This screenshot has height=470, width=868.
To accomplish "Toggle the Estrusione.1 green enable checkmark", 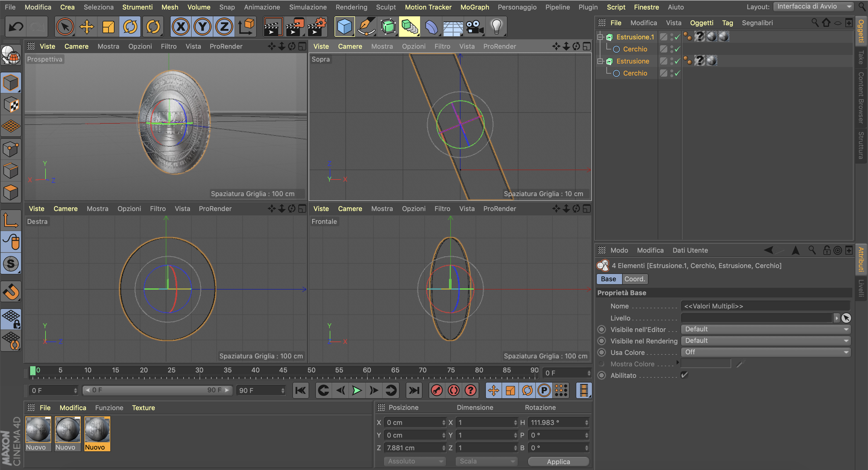I will tap(677, 37).
